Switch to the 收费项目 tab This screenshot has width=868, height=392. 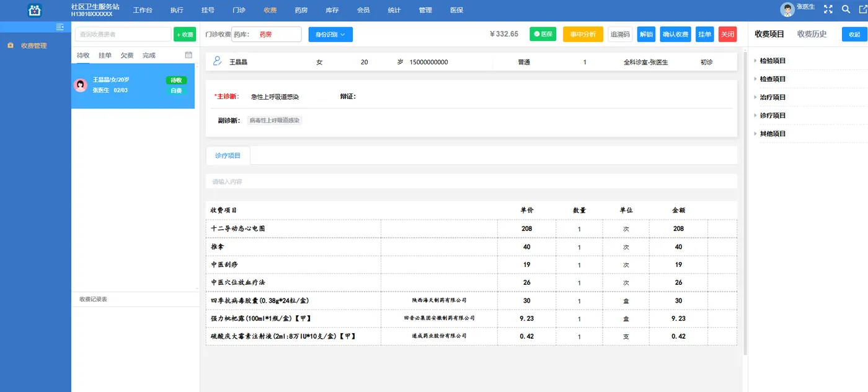[x=769, y=34]
